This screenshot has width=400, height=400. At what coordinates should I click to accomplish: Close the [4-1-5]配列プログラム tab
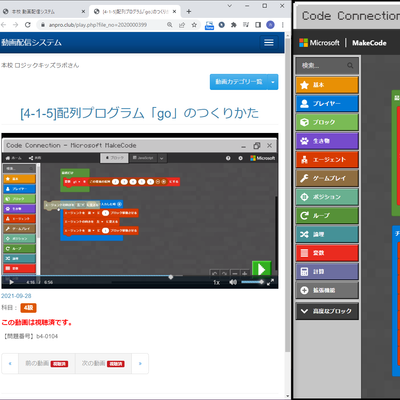click(175, 12)
